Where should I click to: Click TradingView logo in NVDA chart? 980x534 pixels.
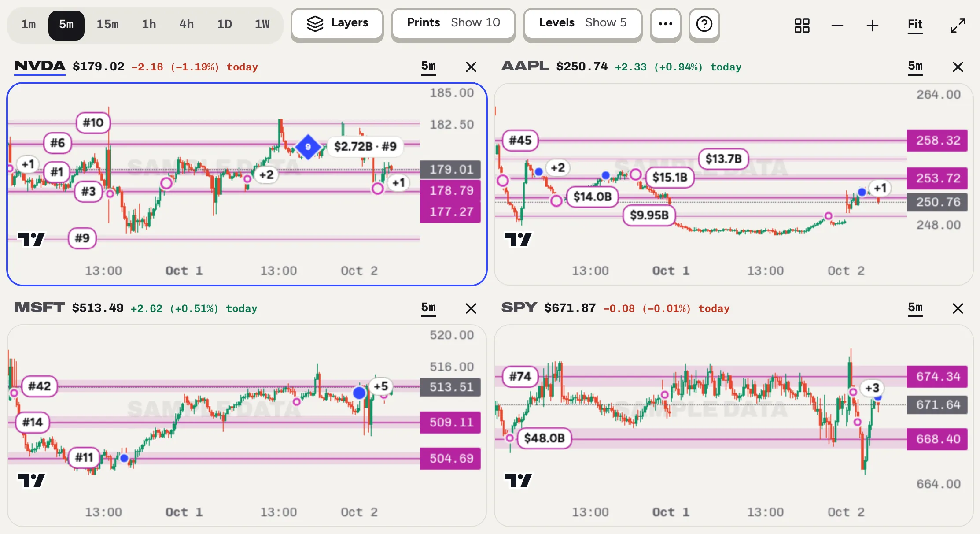[x=31, y=239]
